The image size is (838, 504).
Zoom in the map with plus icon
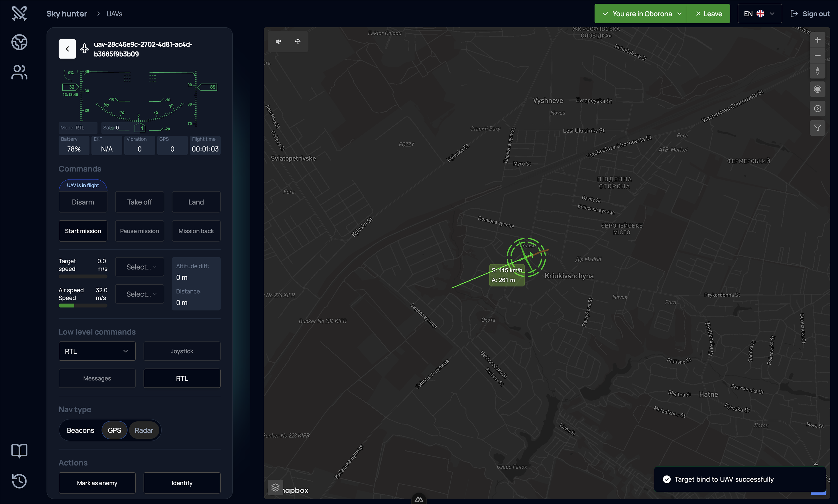click(817, 40)
